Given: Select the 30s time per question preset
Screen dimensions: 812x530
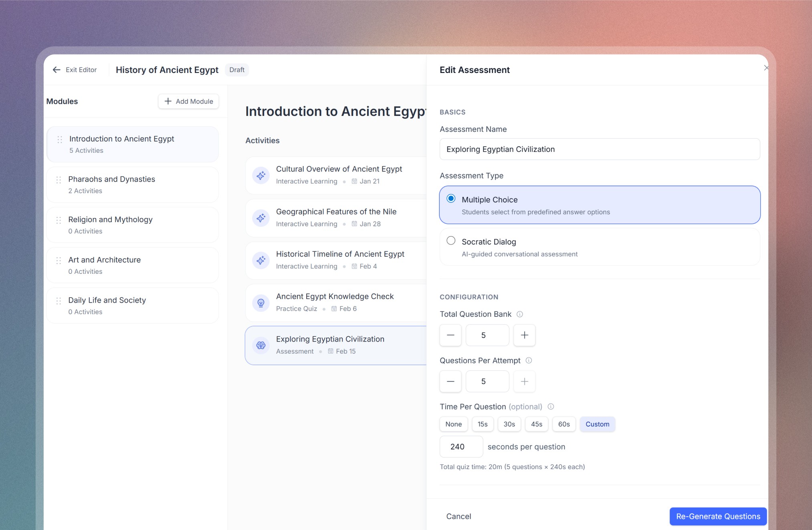Looking at the screenshot, I should click(509, 424).
